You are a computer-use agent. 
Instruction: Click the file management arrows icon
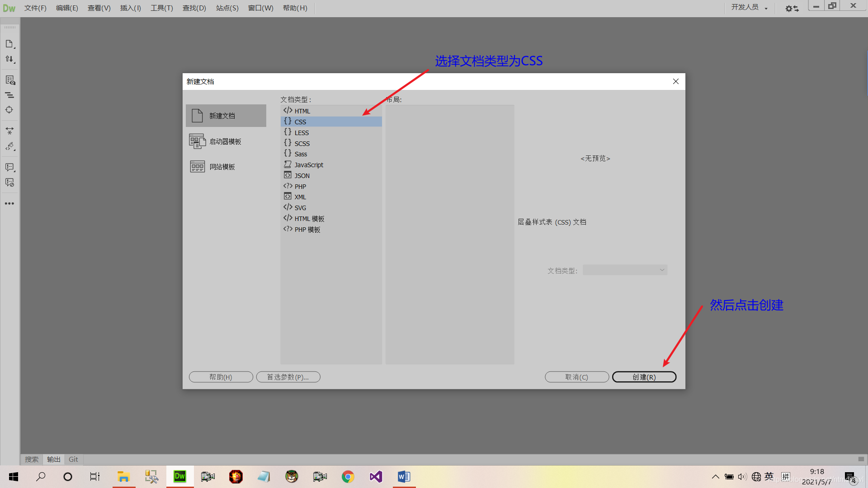[x=9, y=59]
